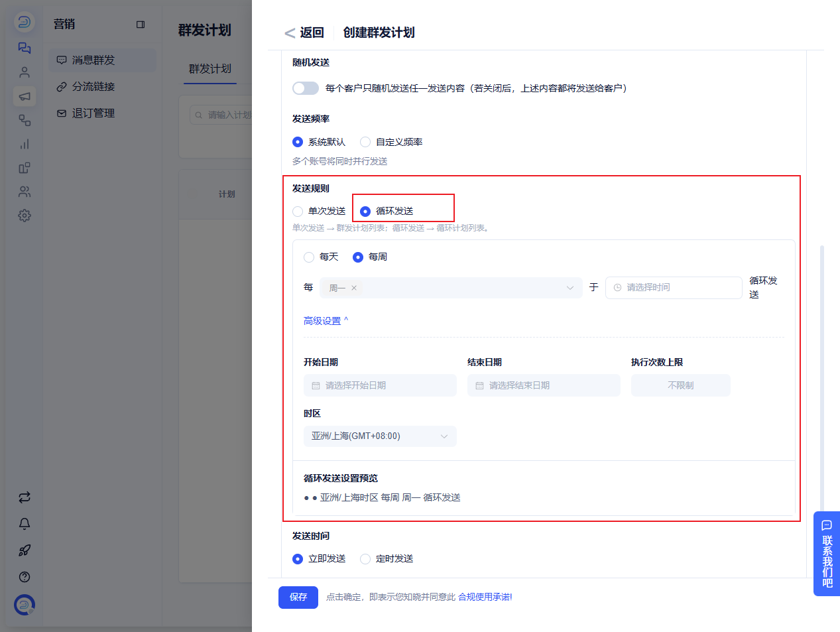Go back using the 返回 link
Screen dimensions: 840x632
(304, 32)
